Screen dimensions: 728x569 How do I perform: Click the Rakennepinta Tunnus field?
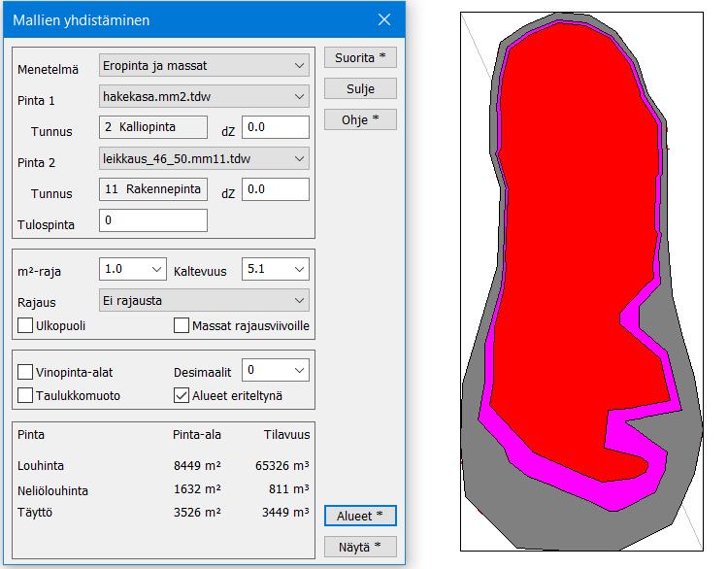click(153, 189)
